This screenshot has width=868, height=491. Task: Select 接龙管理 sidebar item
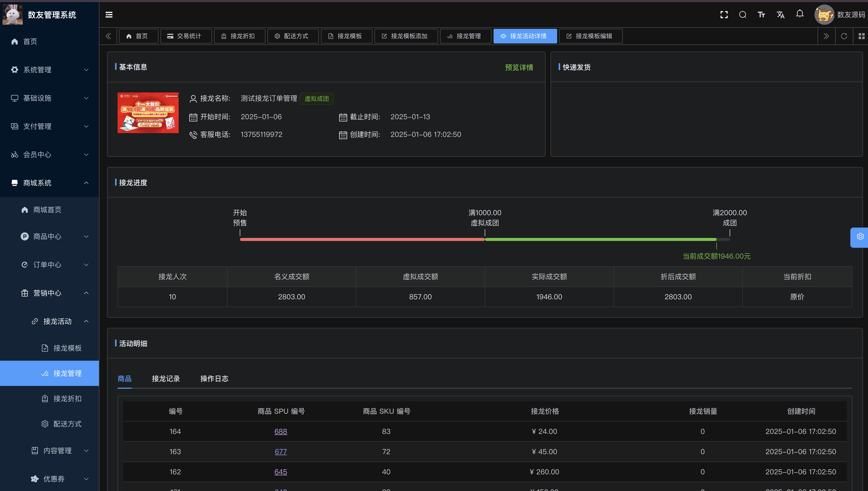49,373
